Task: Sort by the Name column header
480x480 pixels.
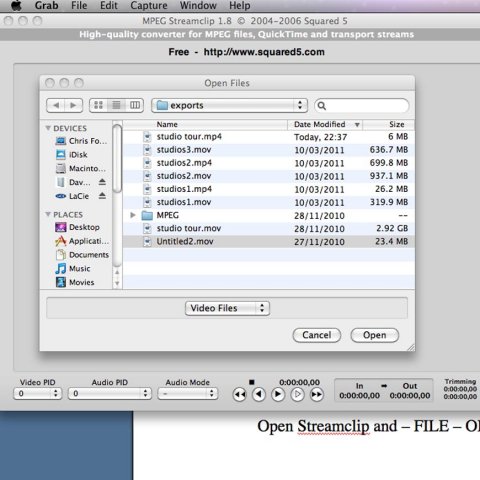Action: [x=205, y=124]
